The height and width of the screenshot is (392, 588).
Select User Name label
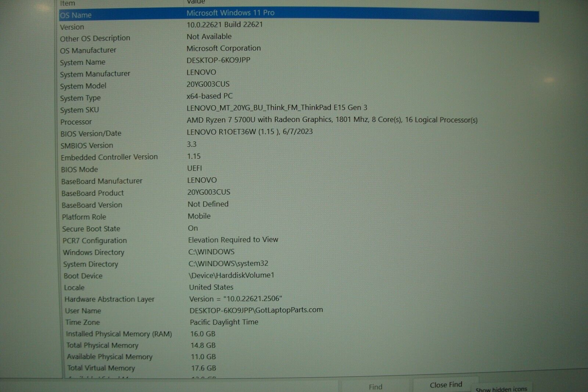83,311
